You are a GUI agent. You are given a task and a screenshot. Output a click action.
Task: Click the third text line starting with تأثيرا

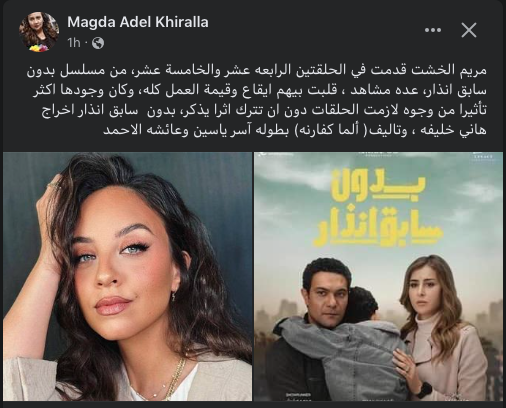tap(264, 110)
